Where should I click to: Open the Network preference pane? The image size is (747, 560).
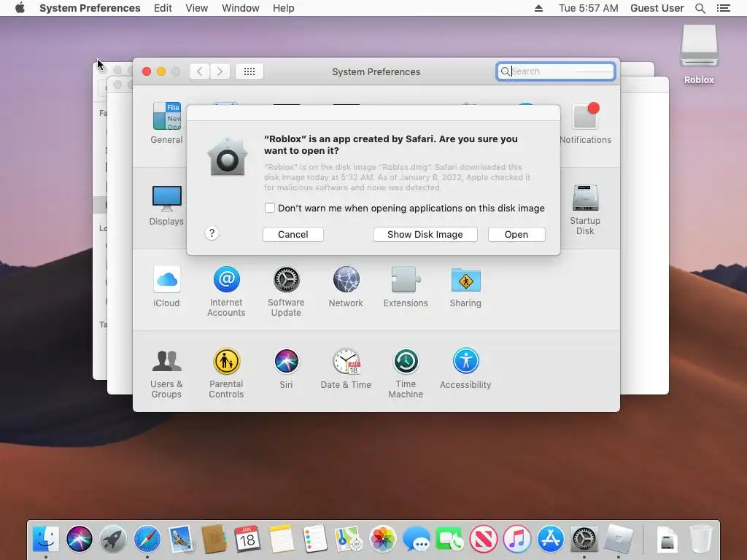pyautogui.click(x=346, y=287)
